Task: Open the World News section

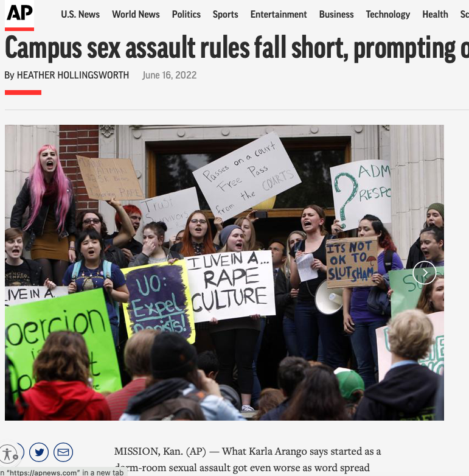Action: (x=136, y=14)
